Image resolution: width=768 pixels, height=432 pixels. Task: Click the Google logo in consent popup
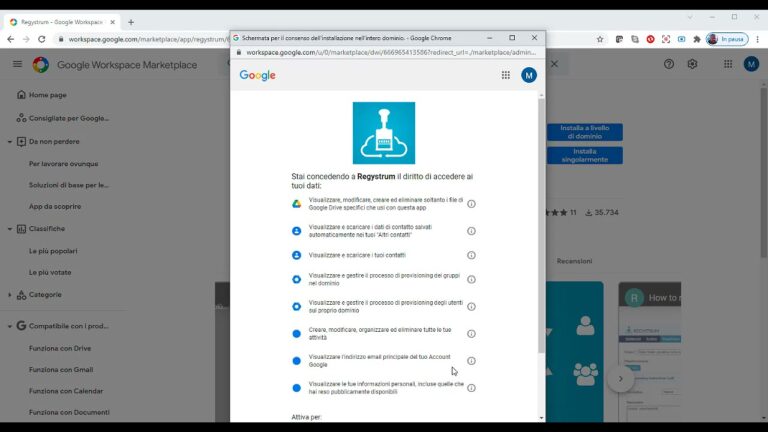pyautogui.click(x=258, y=75)
